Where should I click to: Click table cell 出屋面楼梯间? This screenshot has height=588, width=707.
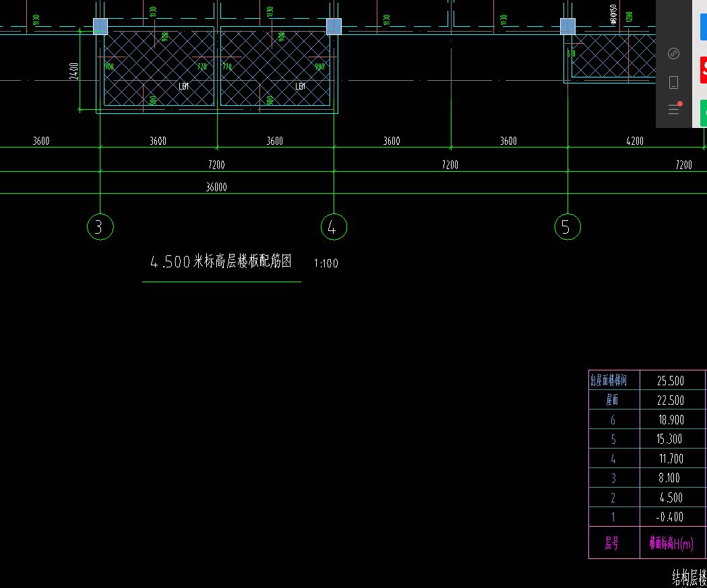coord(614,381)
